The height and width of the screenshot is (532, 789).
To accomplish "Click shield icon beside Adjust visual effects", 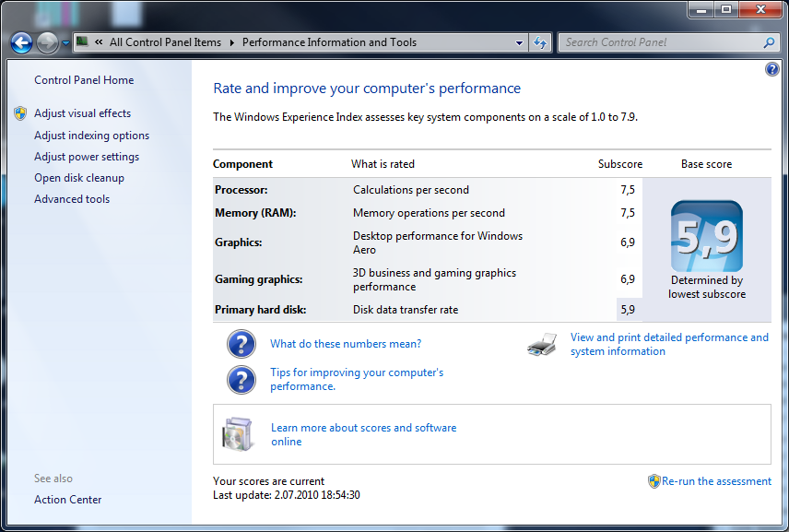I will coord(20,113).
